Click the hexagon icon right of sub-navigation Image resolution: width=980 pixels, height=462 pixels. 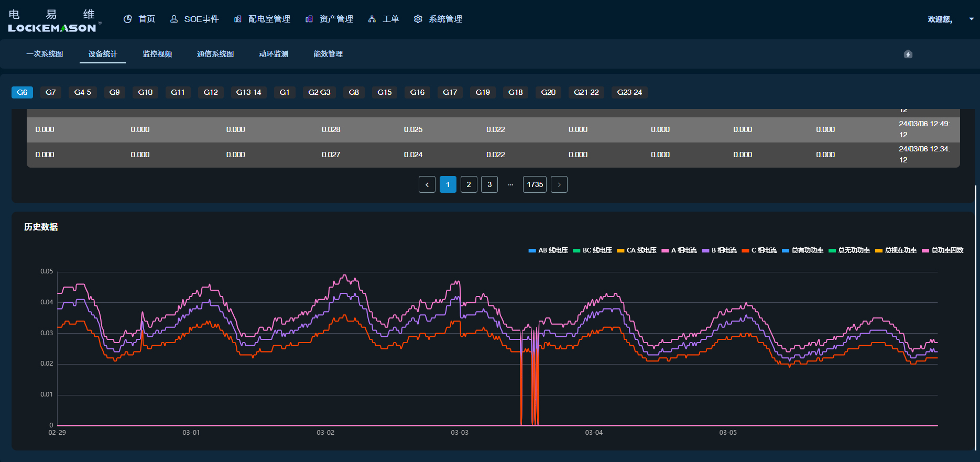pyautogui.click(x=908, y=54)
